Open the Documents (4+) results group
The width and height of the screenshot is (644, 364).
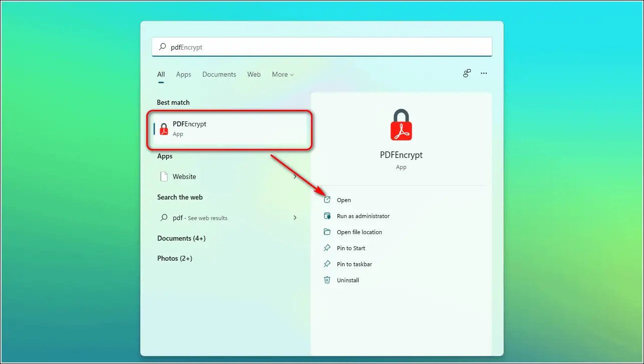[181, 238]
